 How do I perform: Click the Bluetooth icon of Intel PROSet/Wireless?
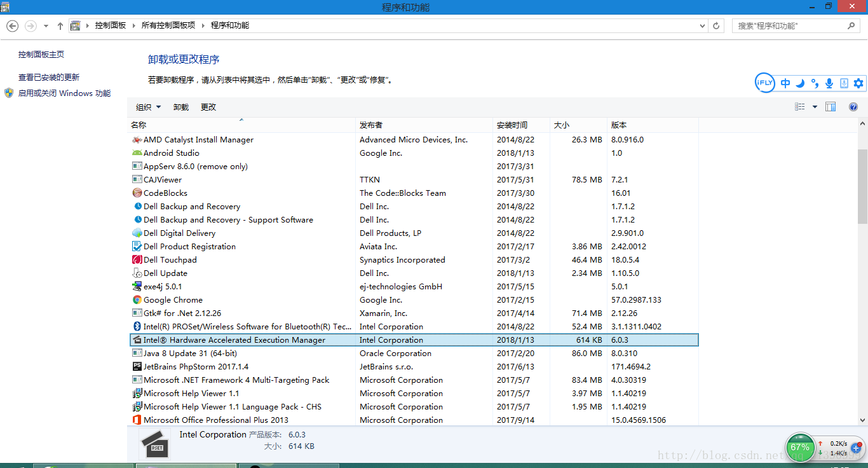(137, 327)
